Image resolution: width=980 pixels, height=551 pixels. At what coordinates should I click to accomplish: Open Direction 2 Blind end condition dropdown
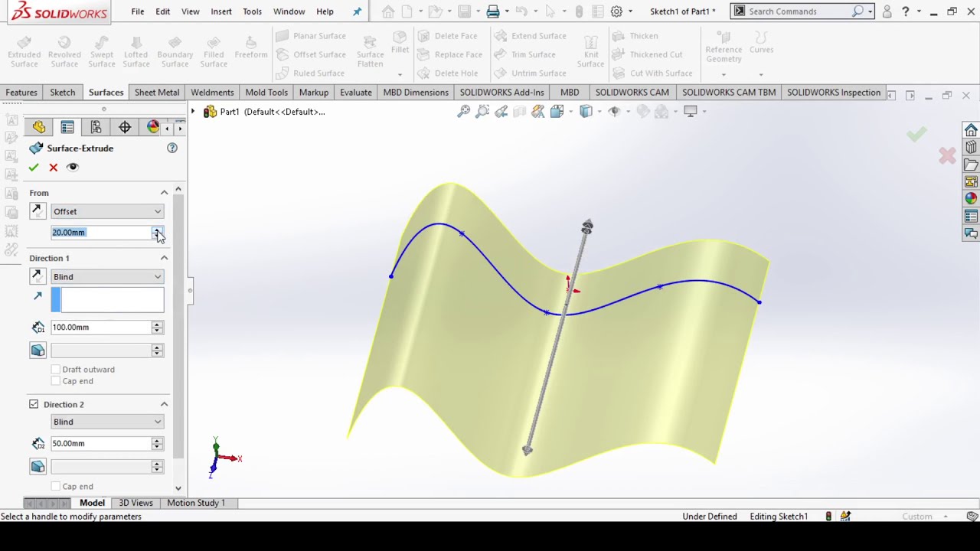[107, 422]
